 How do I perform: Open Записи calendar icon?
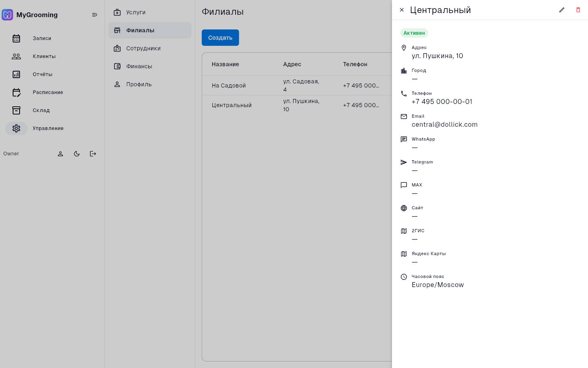point(16,38)
